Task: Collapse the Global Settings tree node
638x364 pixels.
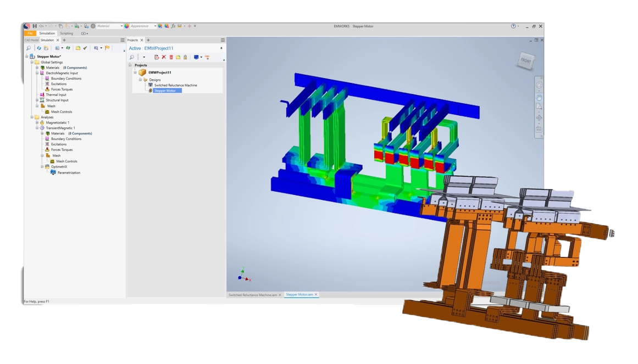Action: (x=32, y=62)
